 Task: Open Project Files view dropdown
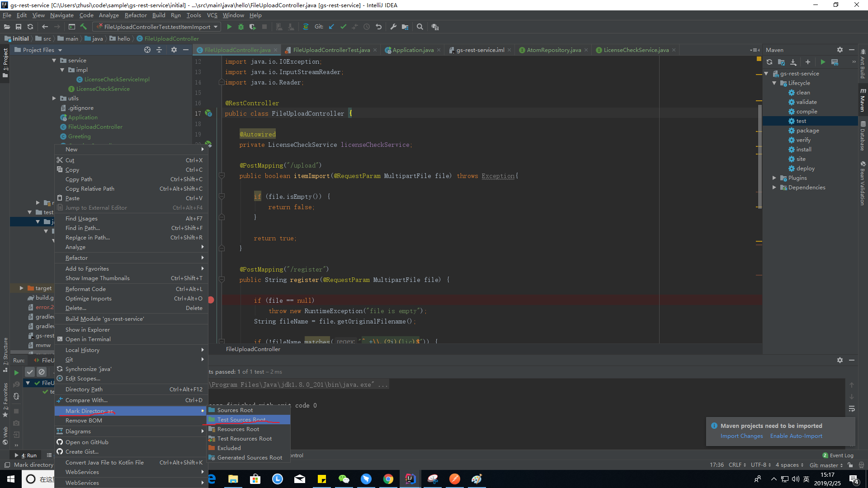tap(38, 50)
